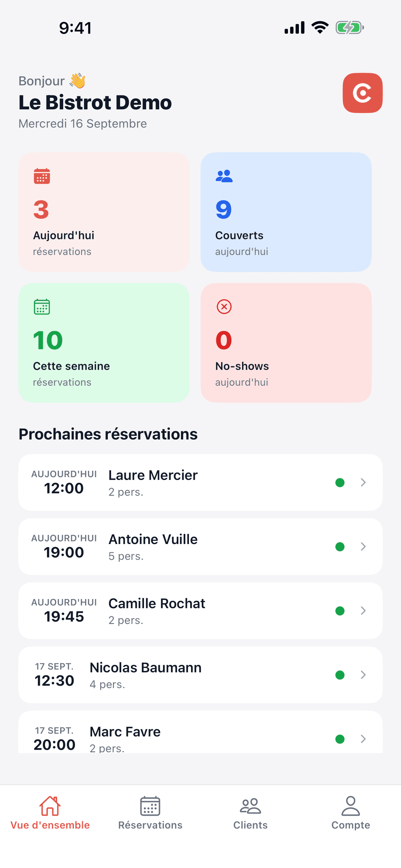This screenshot has height=868, width=401.
Task: Tap the blue people icon in Couverts card
Action: [224, 176]
